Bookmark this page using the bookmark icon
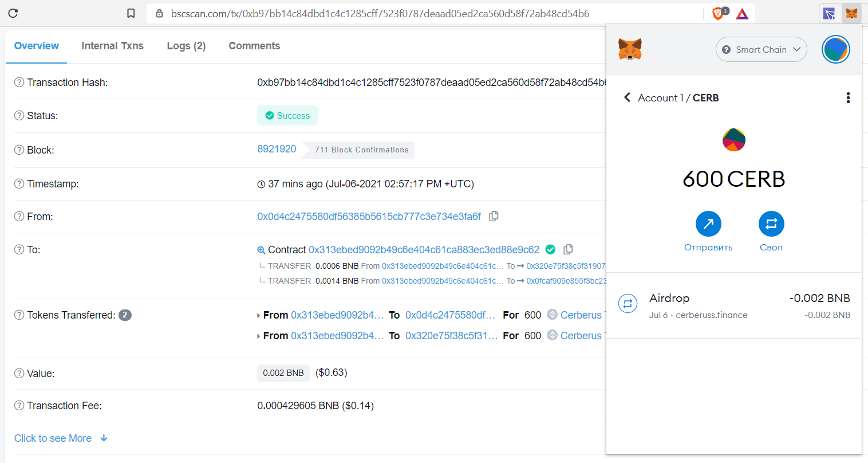Image resolution: width=868 pixels, height=463 pixels. (x=131, y=13)
